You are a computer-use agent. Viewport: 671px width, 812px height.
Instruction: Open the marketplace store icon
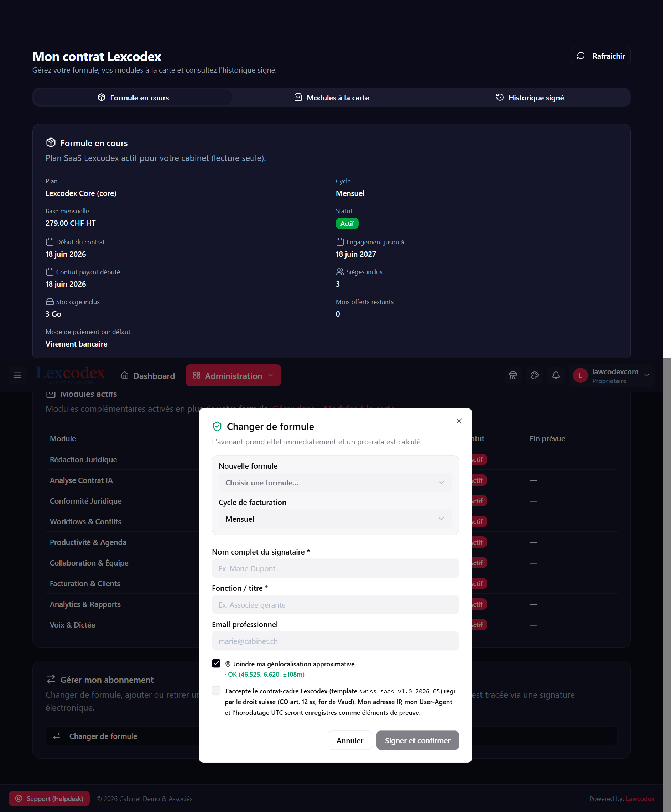point(513,375)
